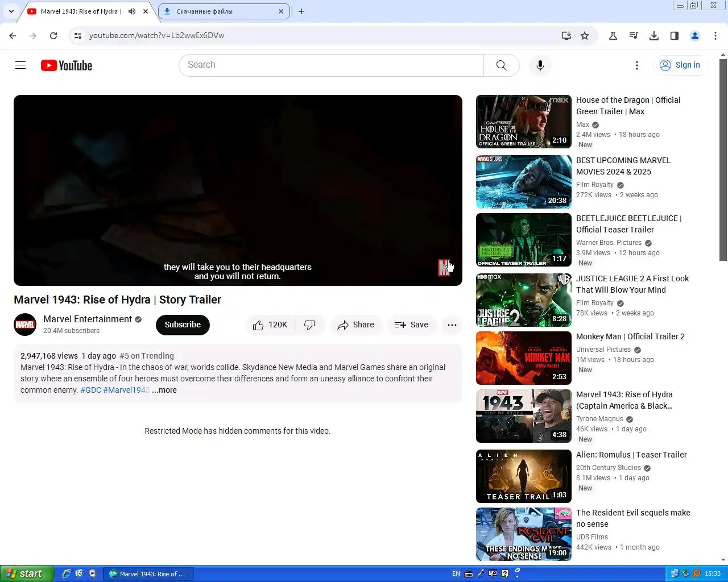Toggle the browser side panel
The image size is (728, 582).
click(675, 35)
